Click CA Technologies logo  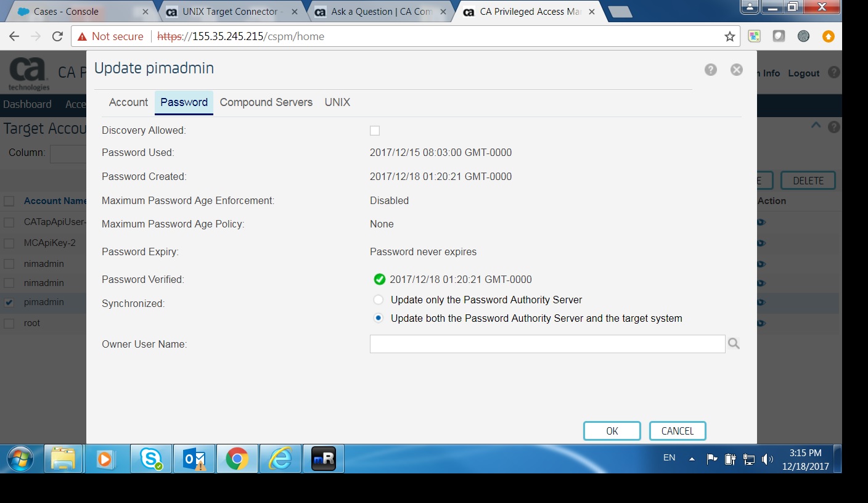click(x=28, y=73)
